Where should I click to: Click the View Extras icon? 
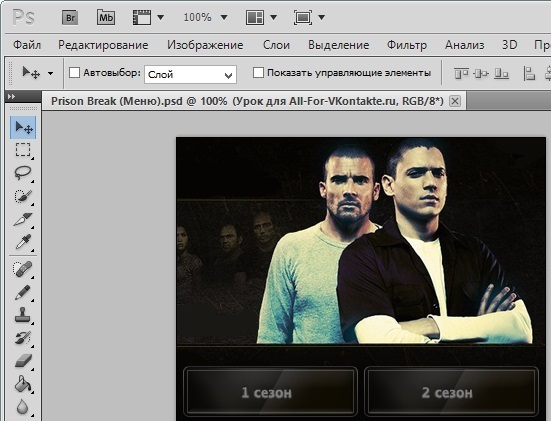click(142, 18)
